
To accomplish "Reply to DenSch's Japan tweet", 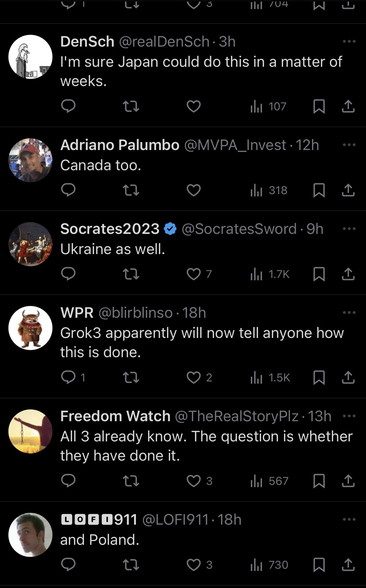I will point(68,106).
